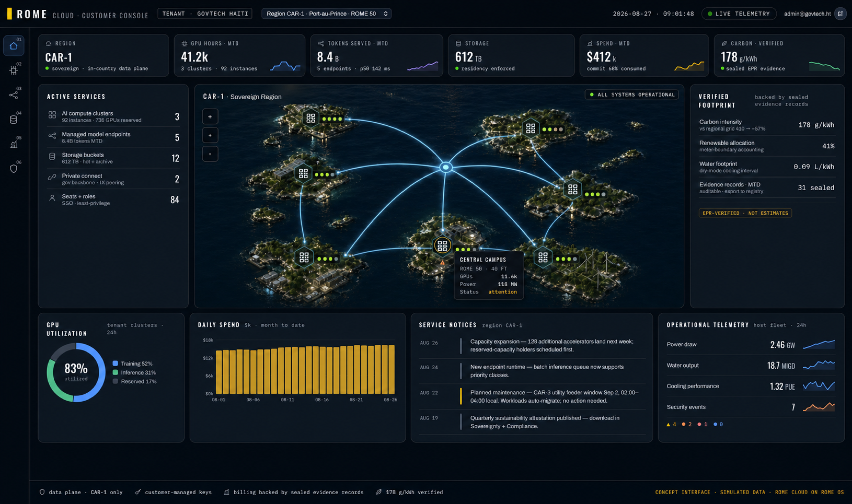The image size is (852, 504).
Task: Select the Central Campus map node icon
Action: click(x=442, y=245)
